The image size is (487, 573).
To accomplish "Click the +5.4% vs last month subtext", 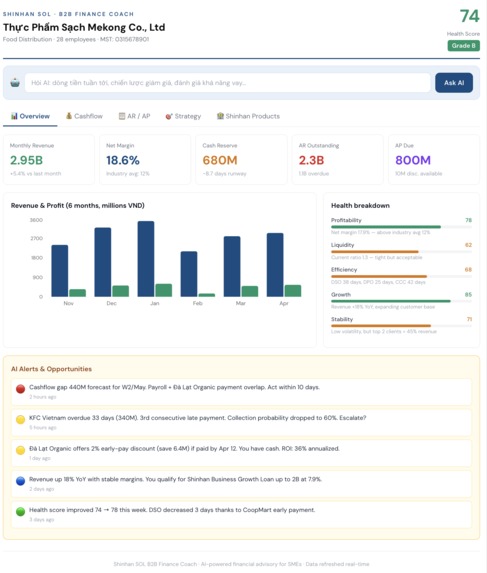I will click(x=35, y=174).
